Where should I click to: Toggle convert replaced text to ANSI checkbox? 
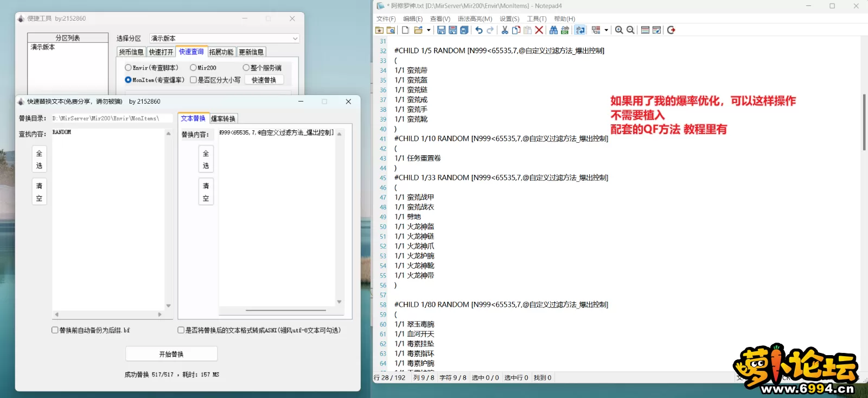click(x=259, y=330)
